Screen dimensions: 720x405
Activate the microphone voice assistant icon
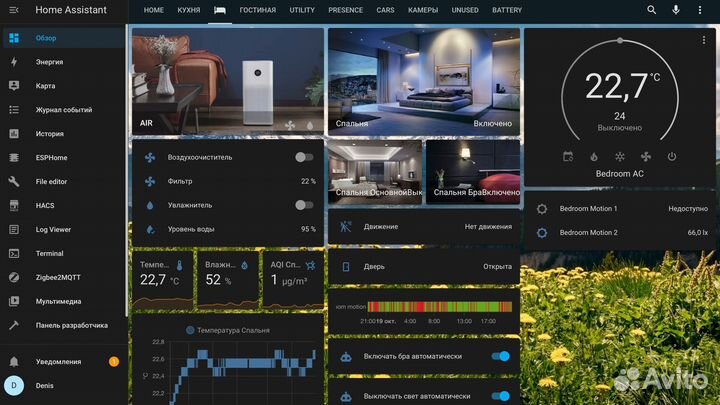point(676,10)
